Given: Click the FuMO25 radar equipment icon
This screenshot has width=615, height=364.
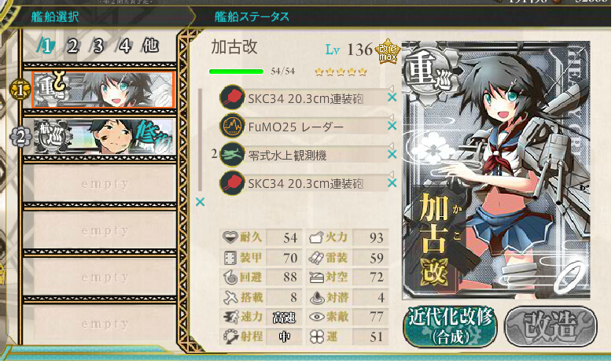Looking at the screenshot, I should click(232, 126).
